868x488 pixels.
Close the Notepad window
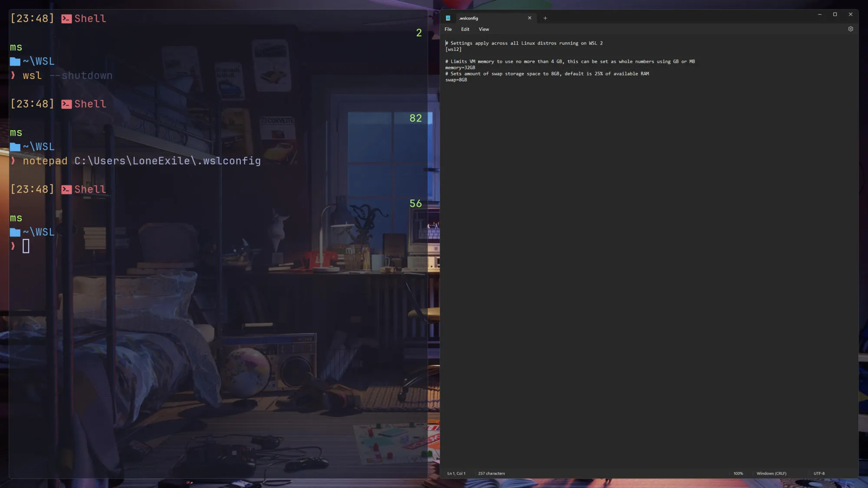[x=851, y=14]
